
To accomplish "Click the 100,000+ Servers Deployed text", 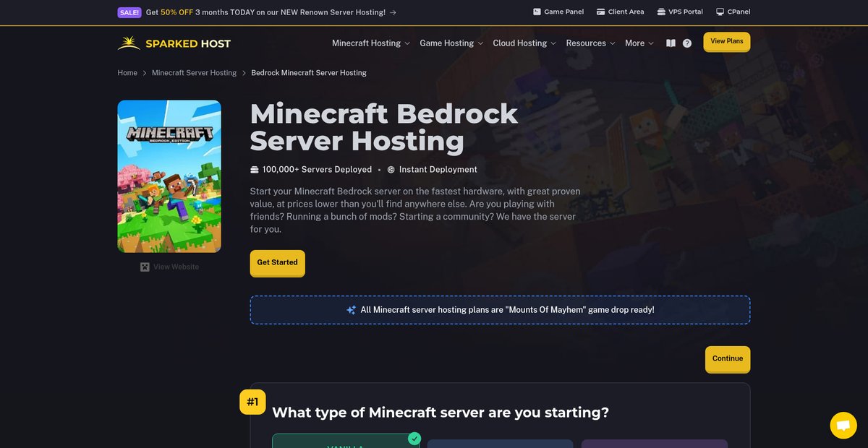I will (x=317, y=170).
